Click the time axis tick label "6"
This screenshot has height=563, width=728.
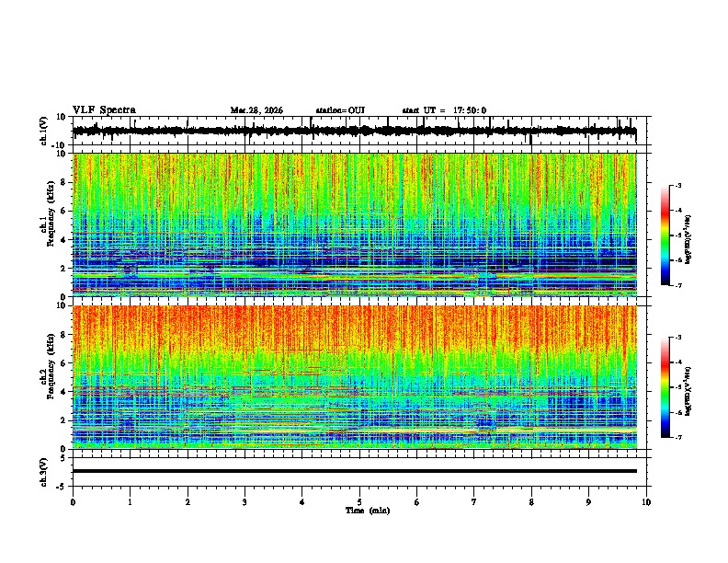click(417, 502)
